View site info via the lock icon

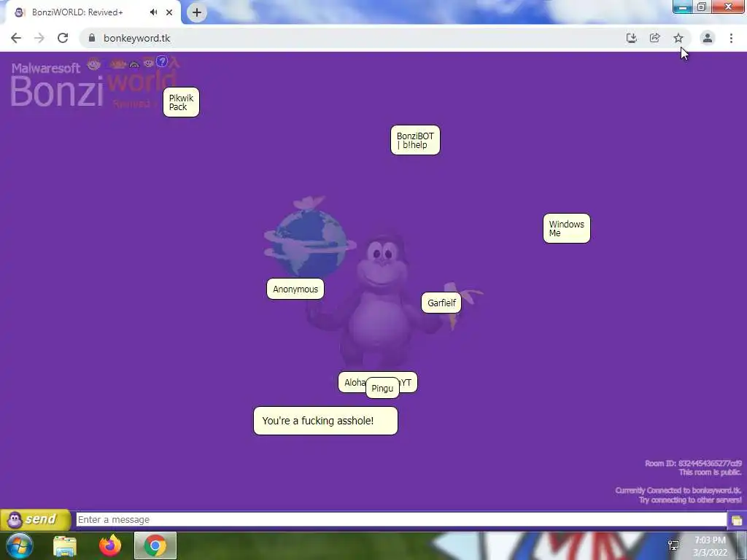[92, 38]
